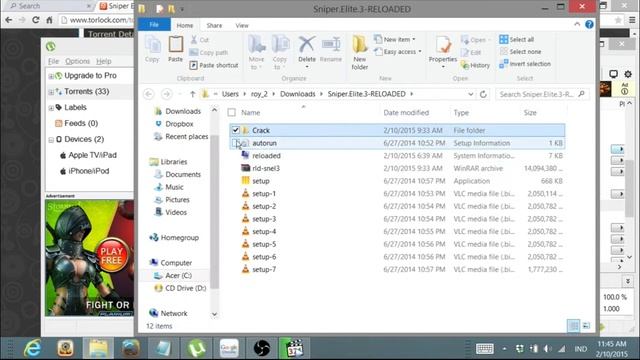
Task: Switch to the Home ribbon tab
Action: tap(184, 25)
